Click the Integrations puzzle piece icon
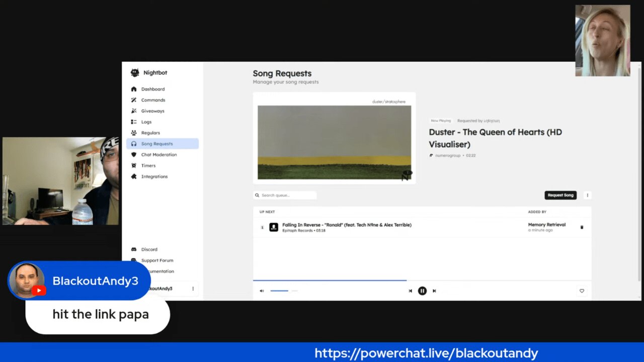644x362 pixels. pyautogui.click(x=134, y=176)
